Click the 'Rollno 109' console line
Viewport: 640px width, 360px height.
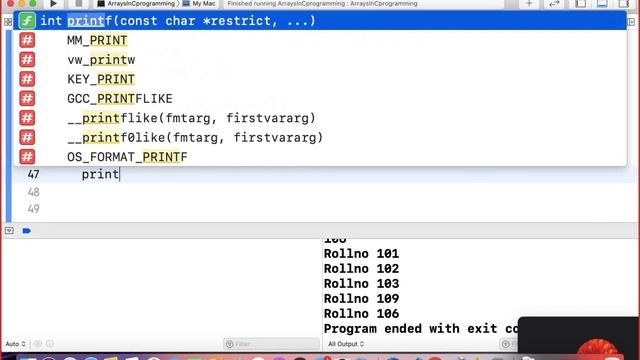coord(361,299)
